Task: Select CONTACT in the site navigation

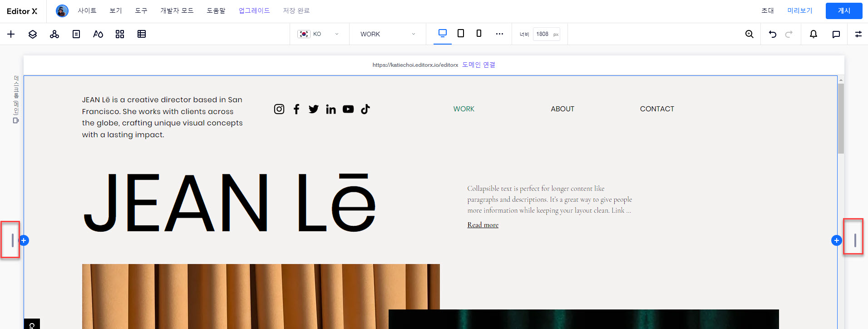Action: 657,109
